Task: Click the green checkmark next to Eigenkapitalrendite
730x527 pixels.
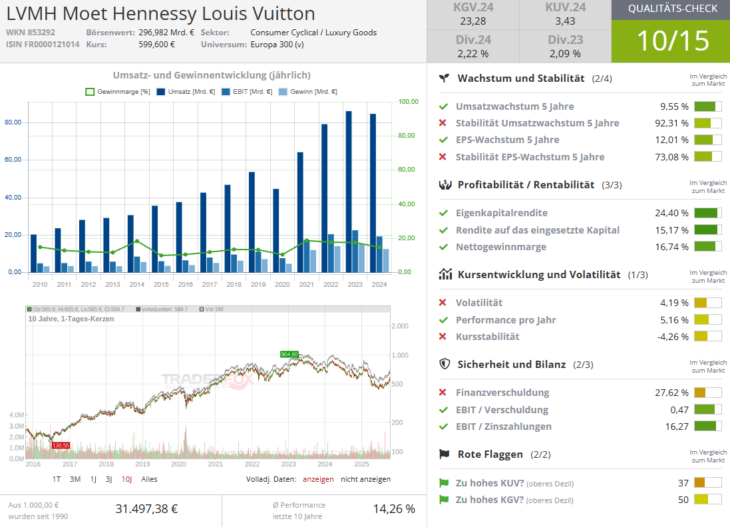Action: 443,213
